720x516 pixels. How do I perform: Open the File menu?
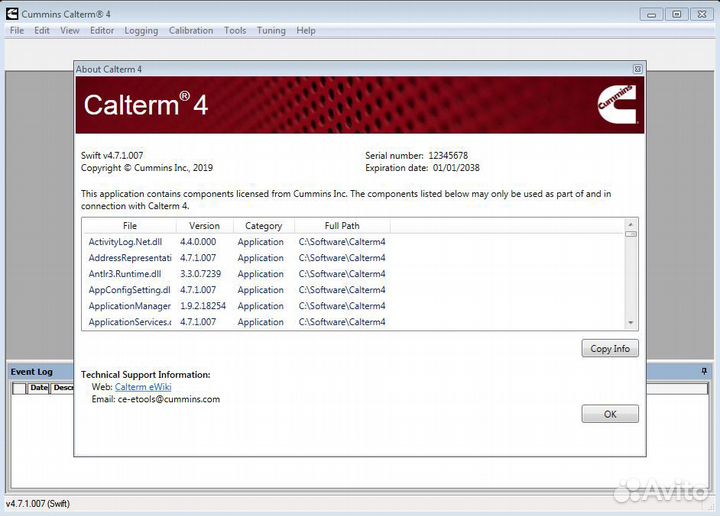[x=16, y=31]
